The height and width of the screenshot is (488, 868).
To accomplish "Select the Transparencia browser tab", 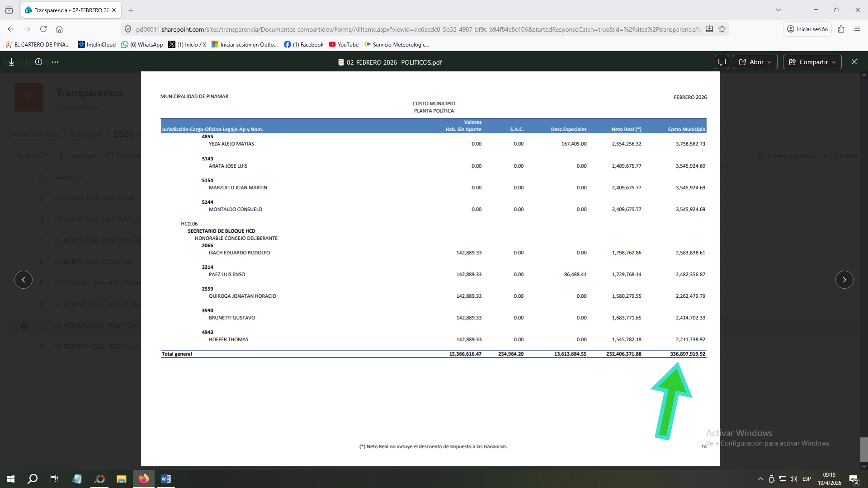I will 68,10.
